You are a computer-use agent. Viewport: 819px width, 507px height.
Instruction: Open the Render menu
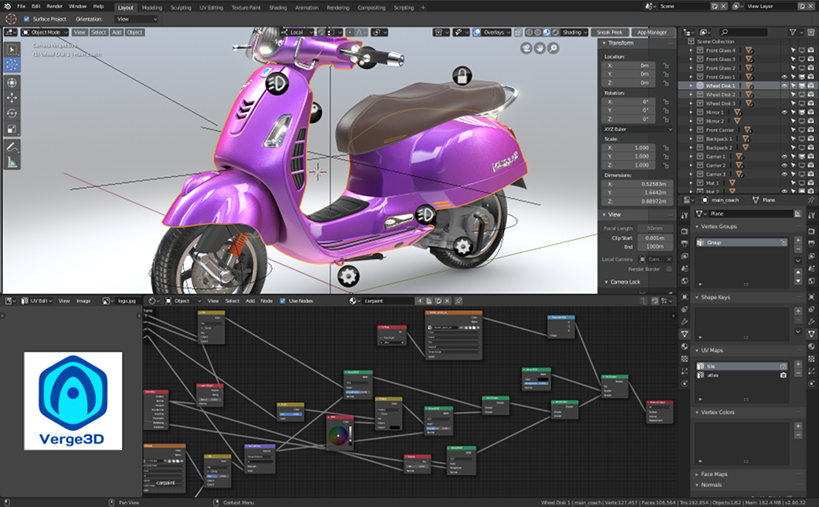(54, 6)
